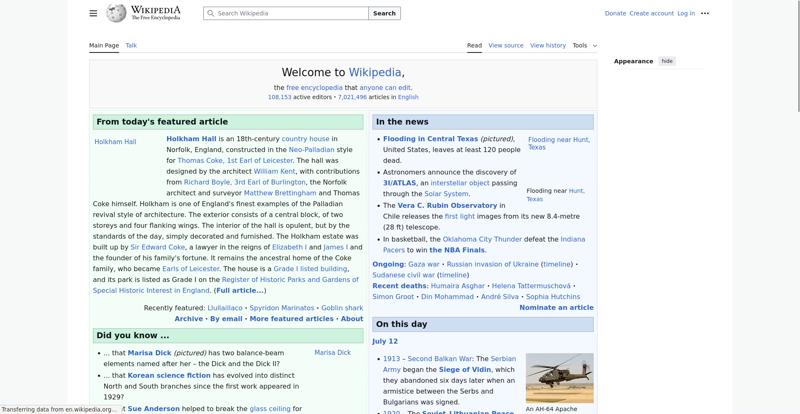800x414 pixels.
Task: Click the glass ceiling link
Action: pos(270,409)
